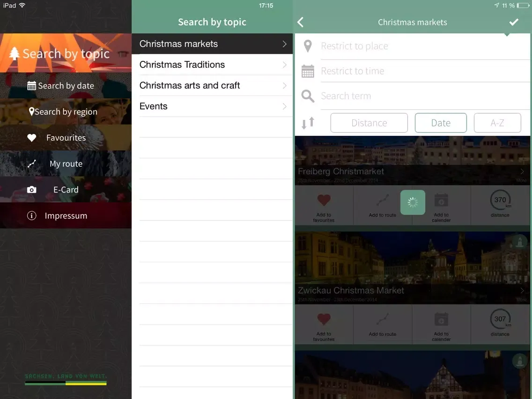Tap the battery indicator in status bar
Image resolution: width=532 pixels, height=399 pixels.
[523, 6]
